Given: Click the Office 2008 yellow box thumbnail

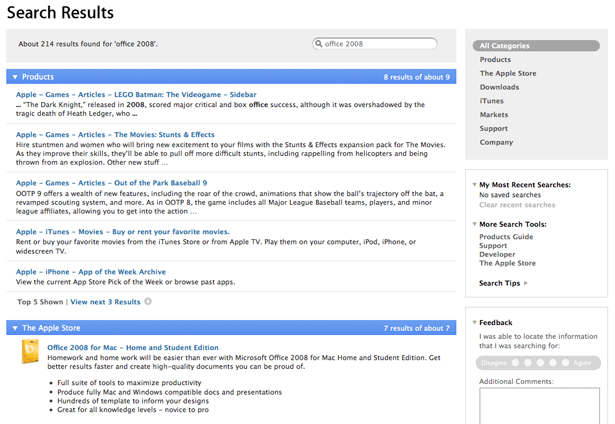Looking at the screenshot, I should tap(30, 351).
